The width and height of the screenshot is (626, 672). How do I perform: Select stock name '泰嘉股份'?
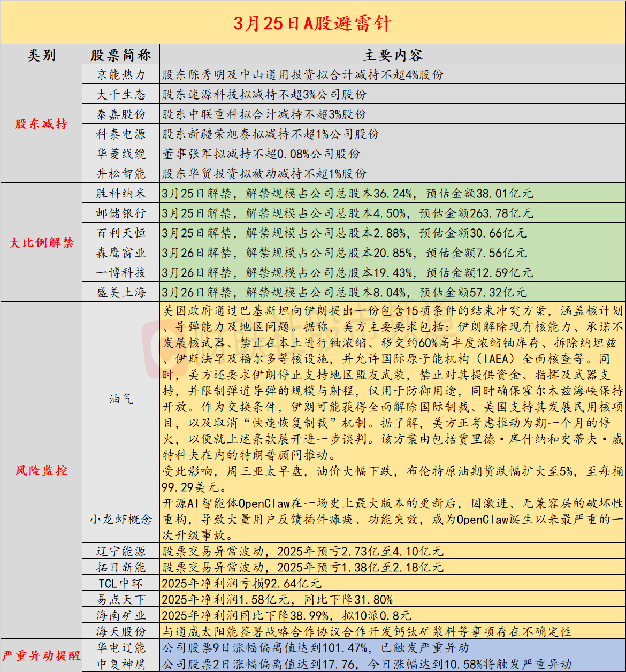(x=121, y=114)
